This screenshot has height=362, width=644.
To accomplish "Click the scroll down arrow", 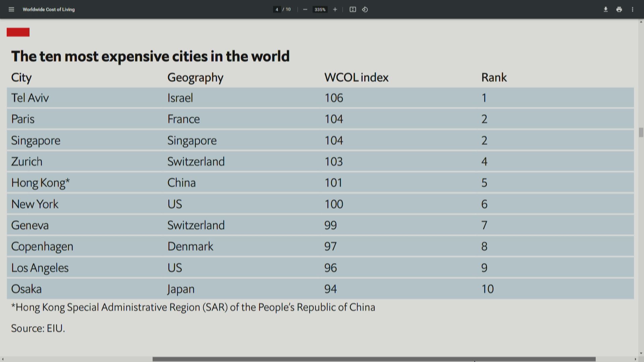I will (x=641, y=353).
